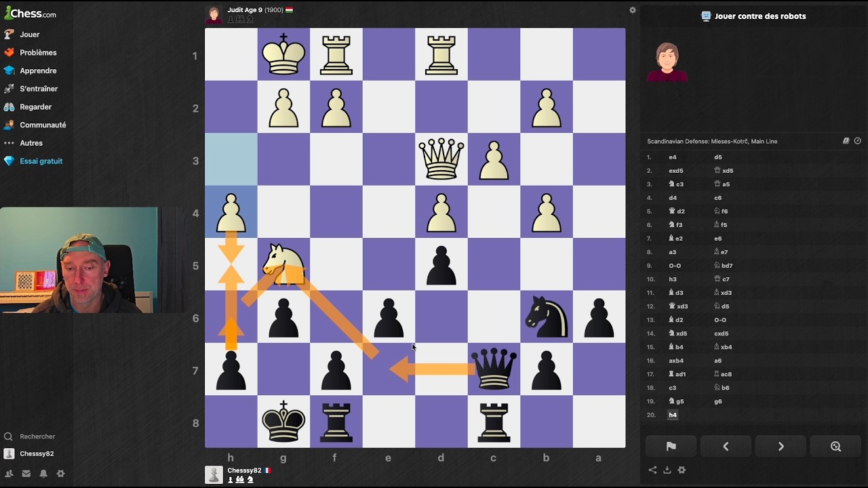Click the white queen on d3
This screenshot has width=868, height=488.
coord(441,159)
